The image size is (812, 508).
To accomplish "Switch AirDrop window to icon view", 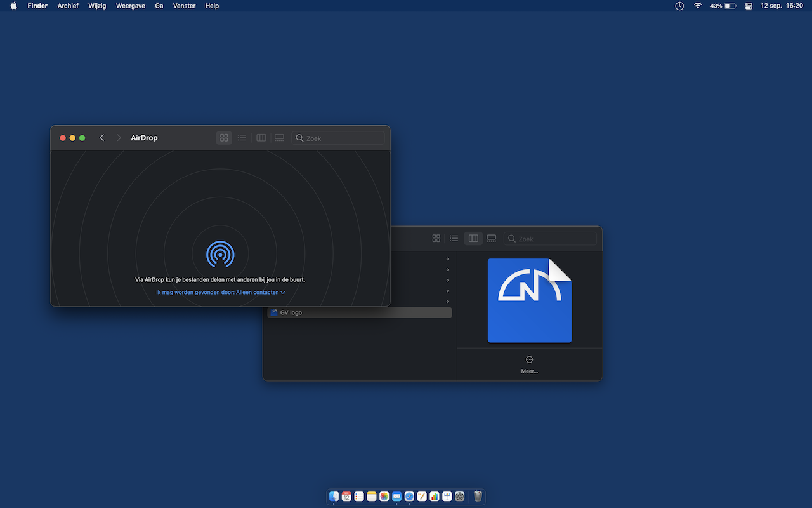I will pyautogui.click(x=224, y=138).
